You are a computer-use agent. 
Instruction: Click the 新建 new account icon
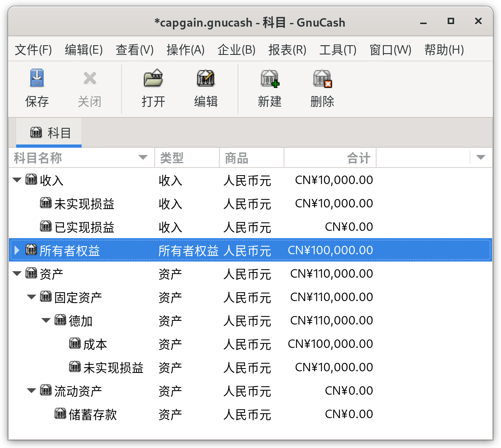tap(270, 78)
